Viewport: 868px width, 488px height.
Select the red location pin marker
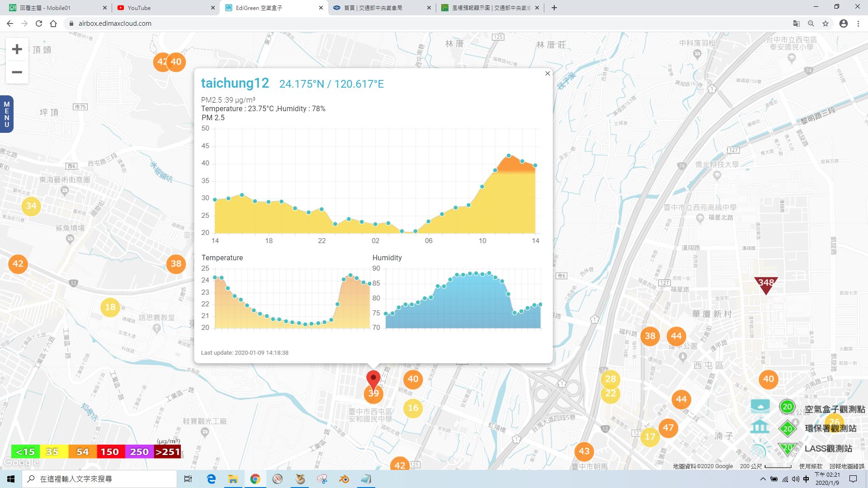coord(373,380)
